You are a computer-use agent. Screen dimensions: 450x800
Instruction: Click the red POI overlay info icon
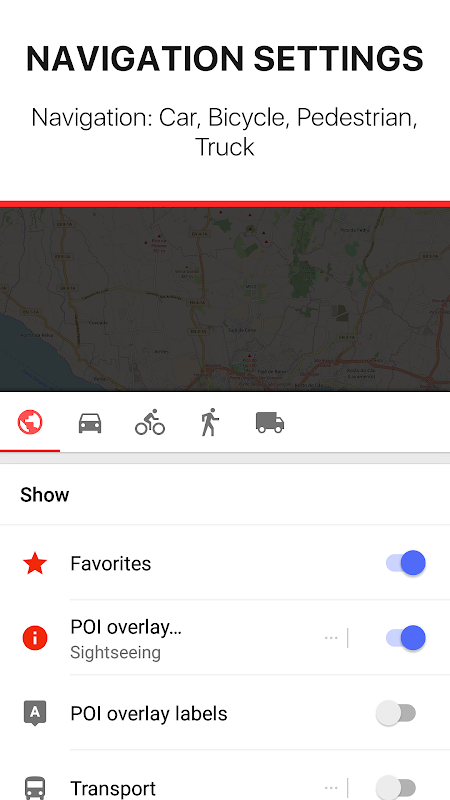click(35, 638)
